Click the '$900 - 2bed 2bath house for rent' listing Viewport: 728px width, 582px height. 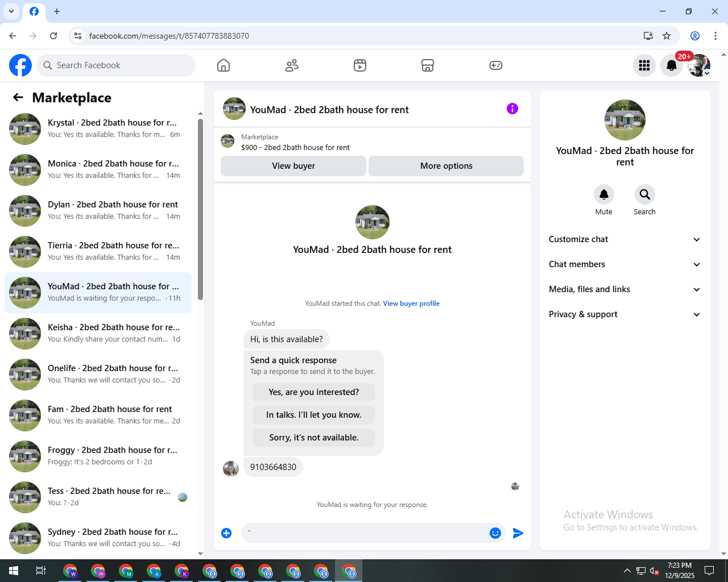295,147
